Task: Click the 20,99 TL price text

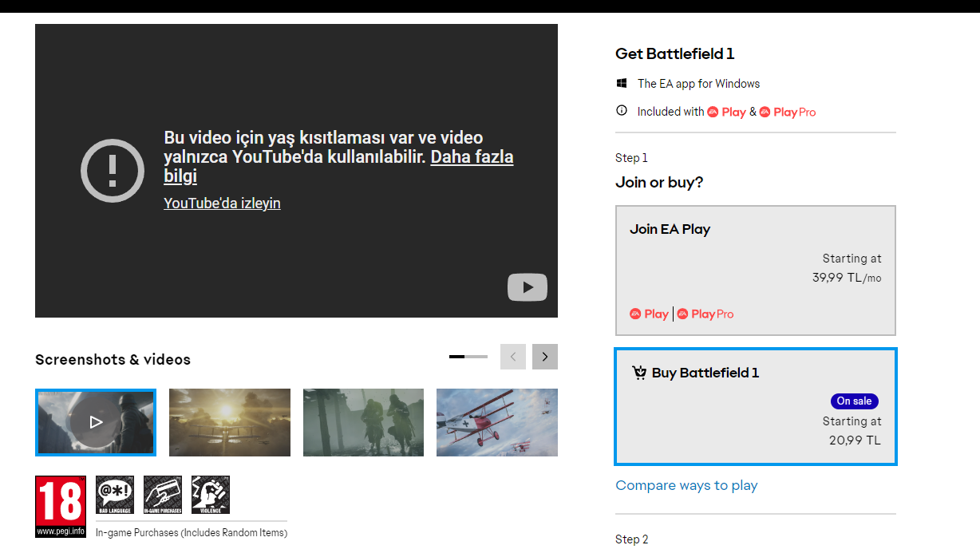Action: 855,440
